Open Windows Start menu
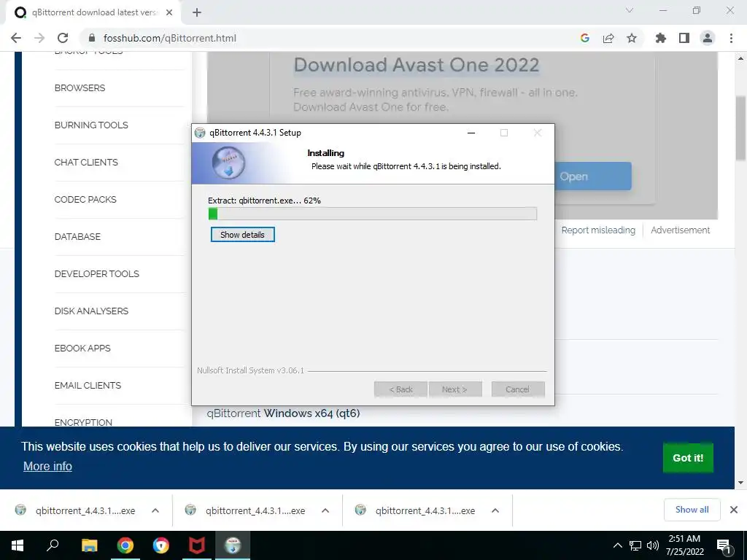This screenshot has height=560, width=747. point(18,545)
